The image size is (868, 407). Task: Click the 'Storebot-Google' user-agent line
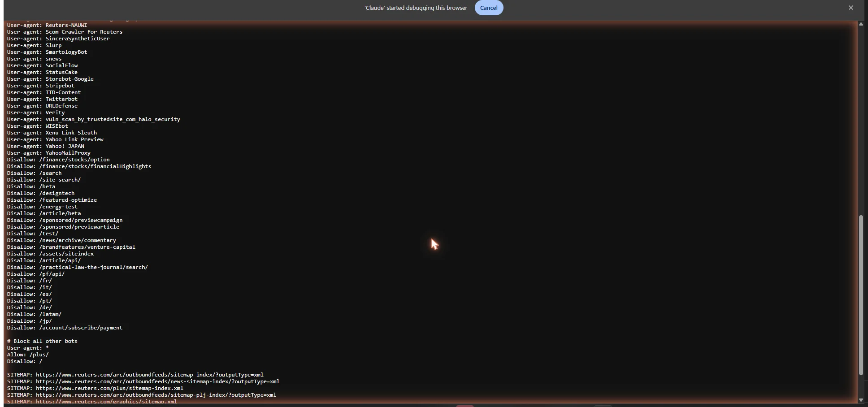(x=50, y=79)
